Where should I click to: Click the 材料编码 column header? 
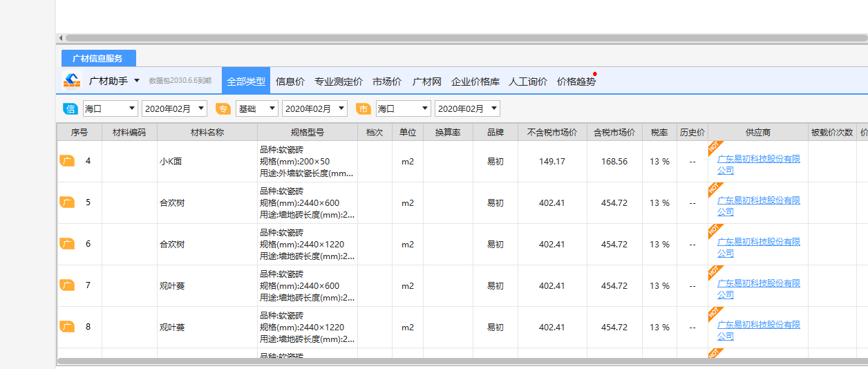[129, 132]
